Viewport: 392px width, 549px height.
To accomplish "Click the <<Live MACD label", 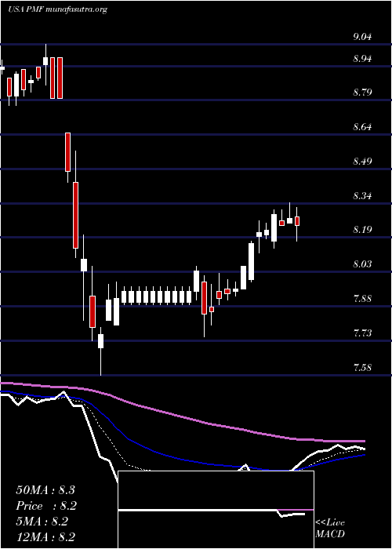I will 330,528.
